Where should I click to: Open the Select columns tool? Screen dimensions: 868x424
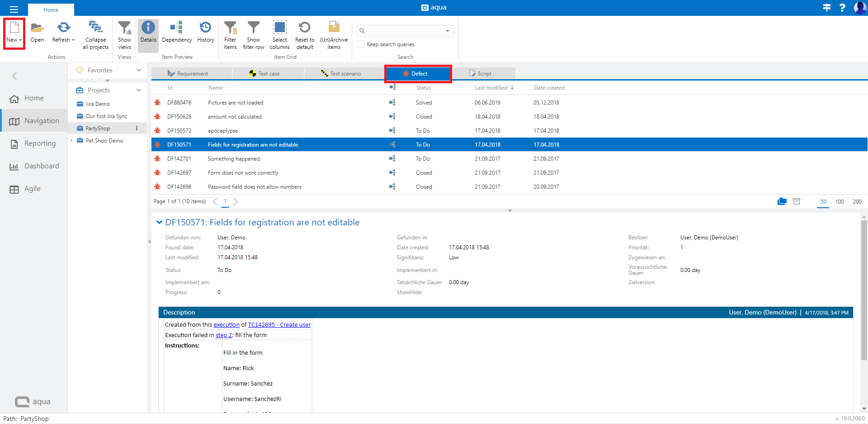click(279, 28)
